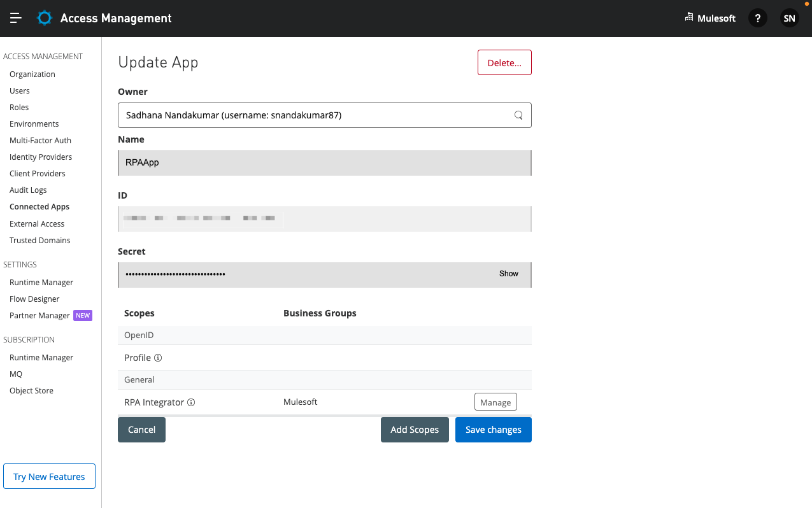This screenshot has width=812, height=508.
Task: Open Flow Designer settings
Action: pos(34,299)
